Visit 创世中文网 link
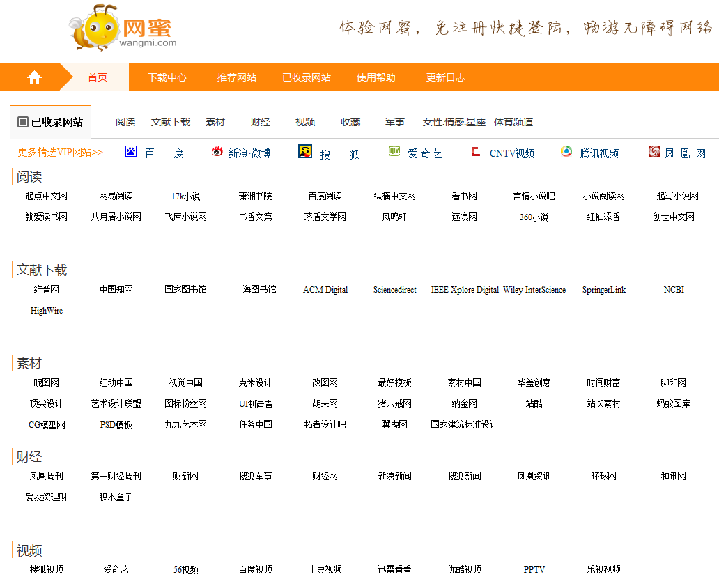Viewport: 719px width, 588px height. 674,217
